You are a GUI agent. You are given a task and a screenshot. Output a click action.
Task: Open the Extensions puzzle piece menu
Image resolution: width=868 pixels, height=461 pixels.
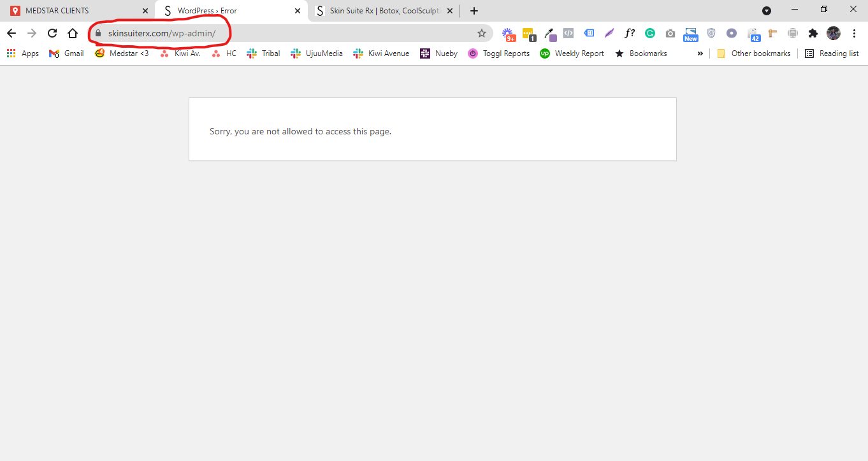[813, 33]
